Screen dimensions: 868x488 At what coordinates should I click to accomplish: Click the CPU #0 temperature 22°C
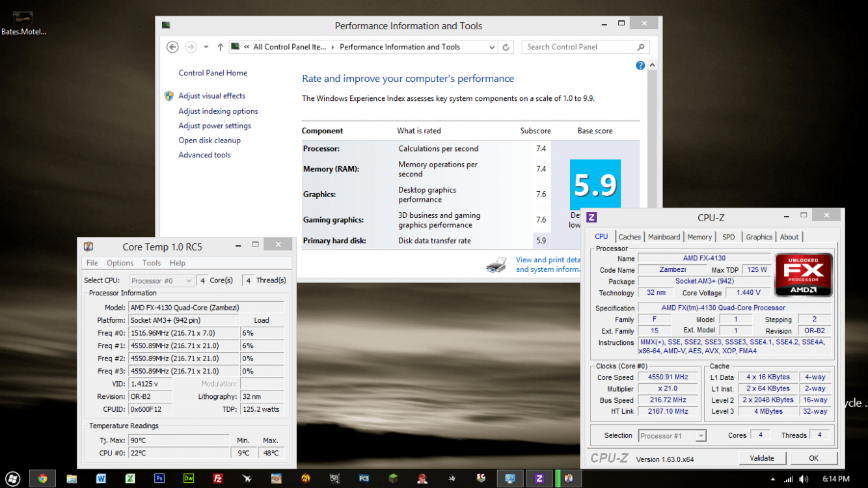[x=179, y=453]
